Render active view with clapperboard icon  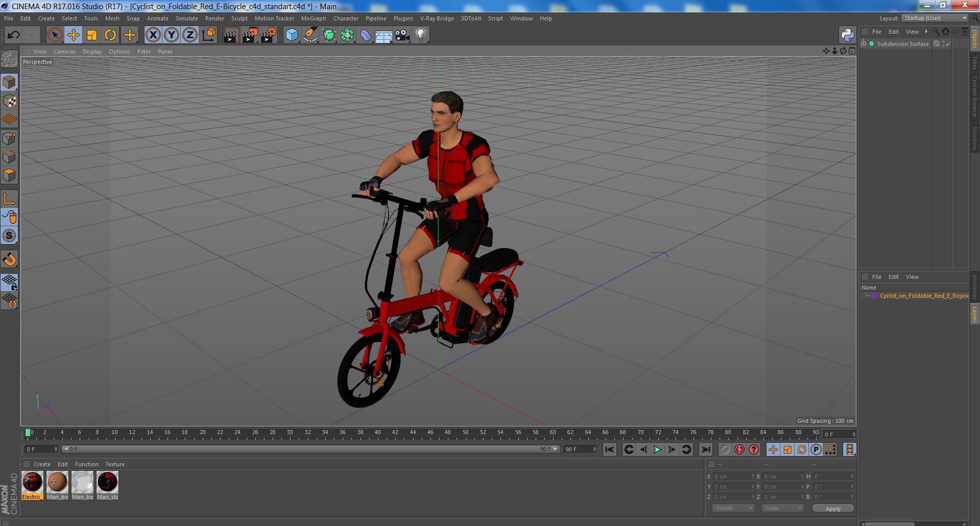coord(231,35)
